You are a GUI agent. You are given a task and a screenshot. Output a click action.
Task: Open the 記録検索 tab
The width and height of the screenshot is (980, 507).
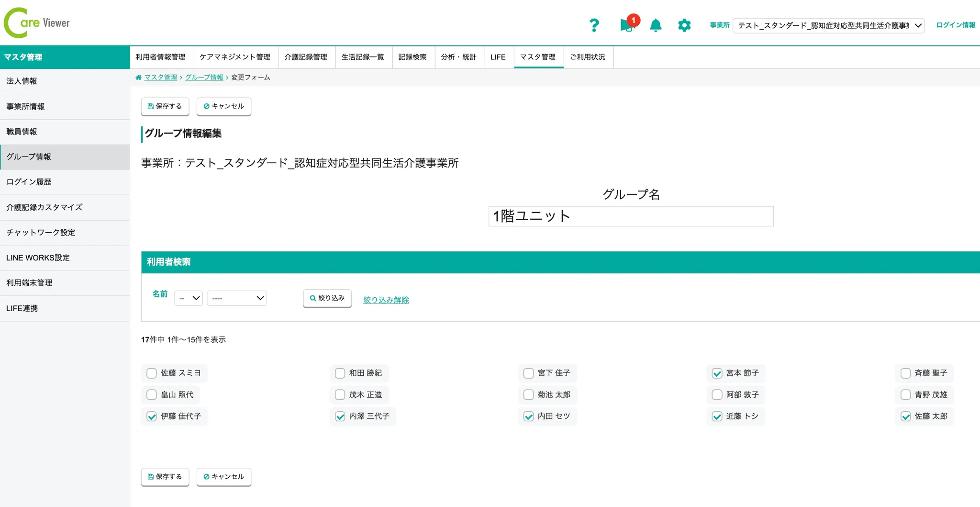pos(412,57)
